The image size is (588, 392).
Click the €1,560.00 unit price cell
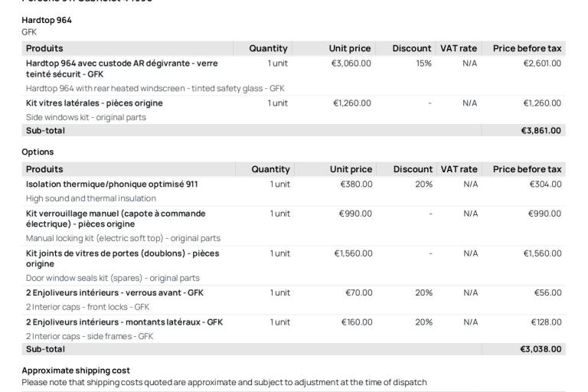351,253
